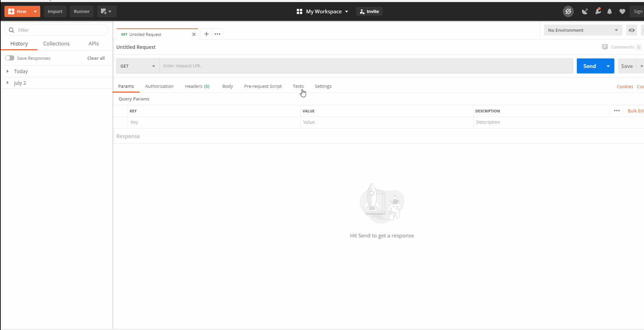Open the Environment quick look eye icon

coord(632,30)
